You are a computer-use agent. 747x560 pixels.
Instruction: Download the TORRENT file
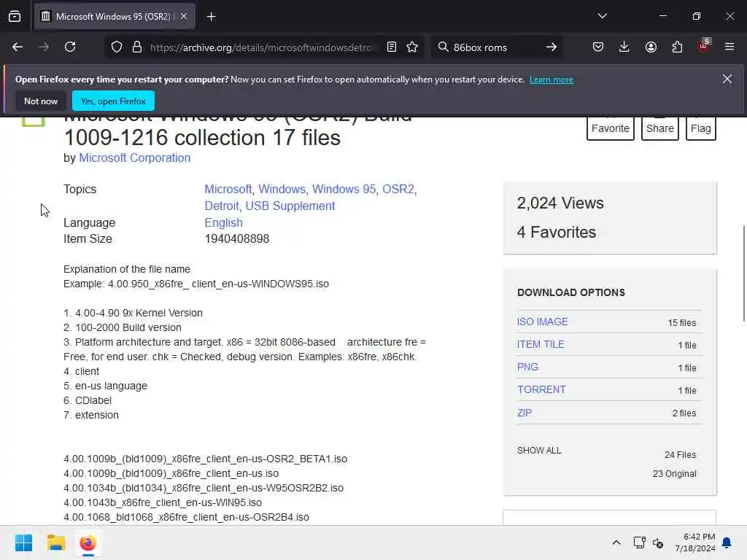(542, 389)
